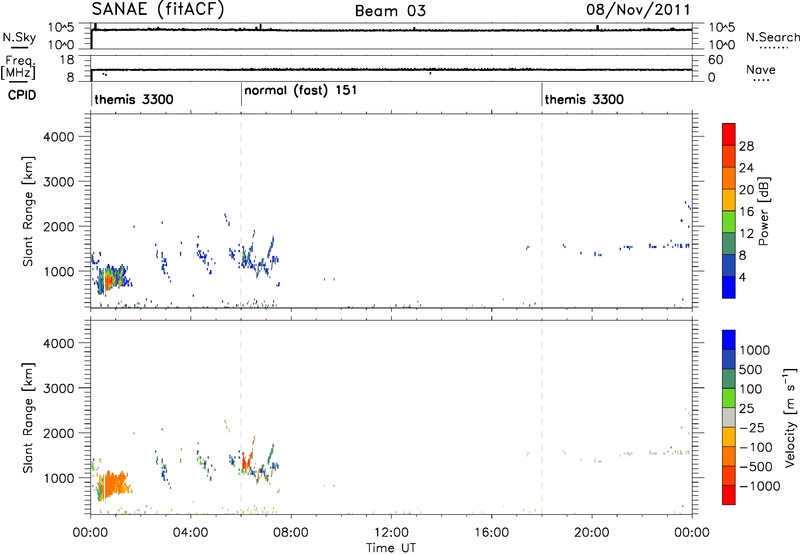Click the left 10^5 tick on N.Sky axis
This screenshot has width=800, height=554.
(x=61, y=27)
